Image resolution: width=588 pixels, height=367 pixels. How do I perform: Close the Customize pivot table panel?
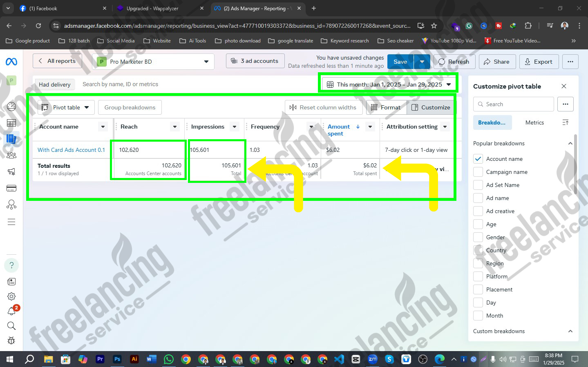point(564,86)
